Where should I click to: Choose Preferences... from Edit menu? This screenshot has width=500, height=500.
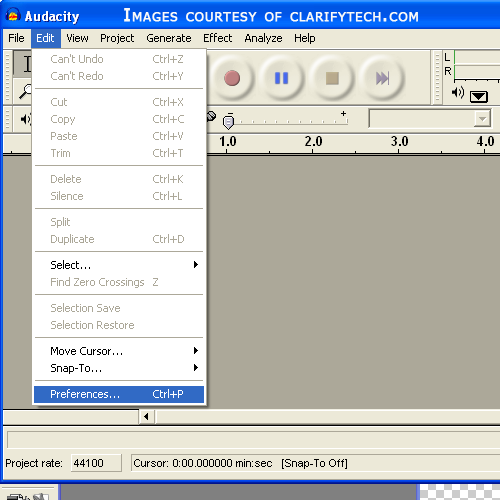tap(119, 394)
